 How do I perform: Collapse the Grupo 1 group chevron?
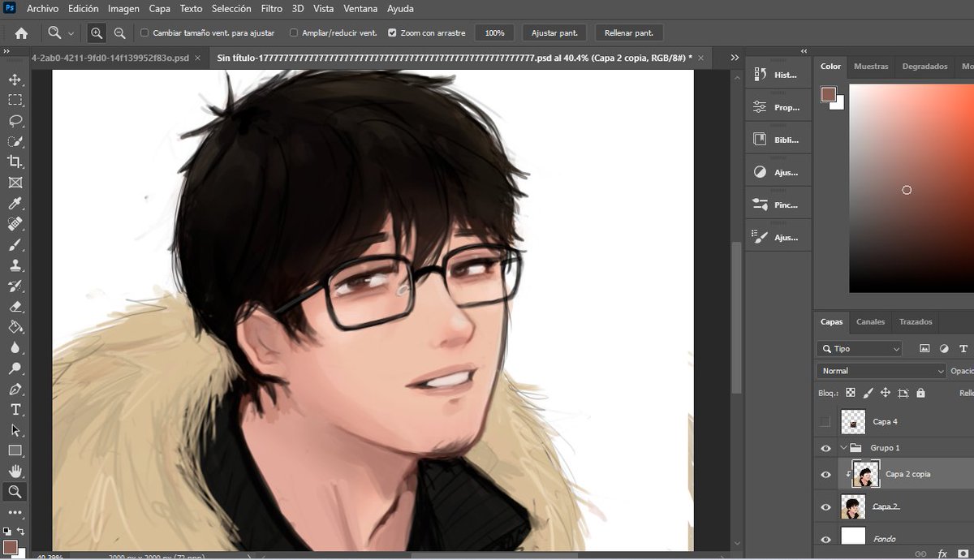843,448
